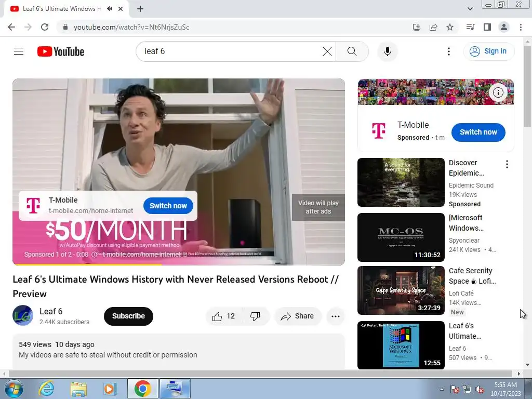This screenshot has height=399, width=532.
Task: Click the Share button
Action: 298,316
